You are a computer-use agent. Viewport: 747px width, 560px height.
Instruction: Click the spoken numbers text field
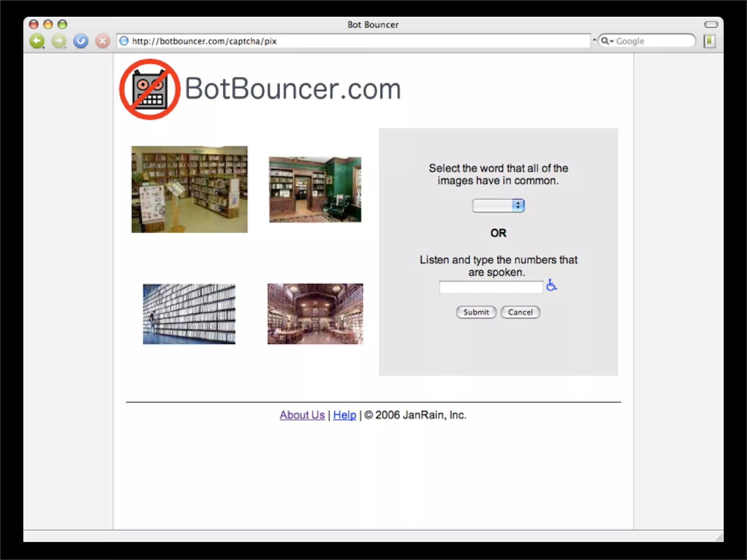491,287
